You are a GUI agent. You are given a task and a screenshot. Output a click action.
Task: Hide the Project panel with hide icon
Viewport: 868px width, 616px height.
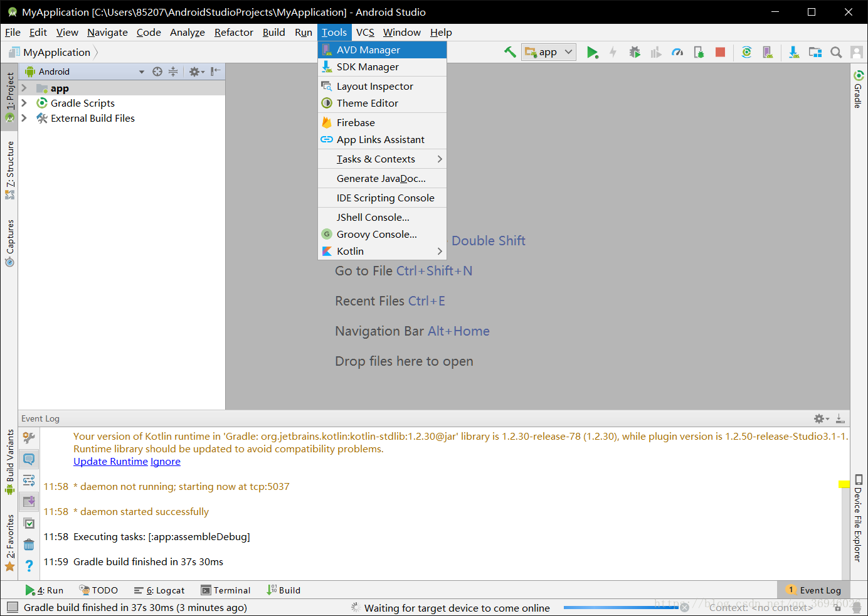215,72
